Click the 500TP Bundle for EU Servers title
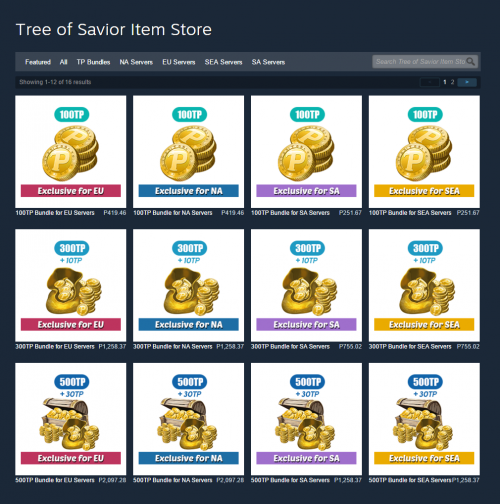This screenshot has height=504, width=500. (x=55, y=480)
